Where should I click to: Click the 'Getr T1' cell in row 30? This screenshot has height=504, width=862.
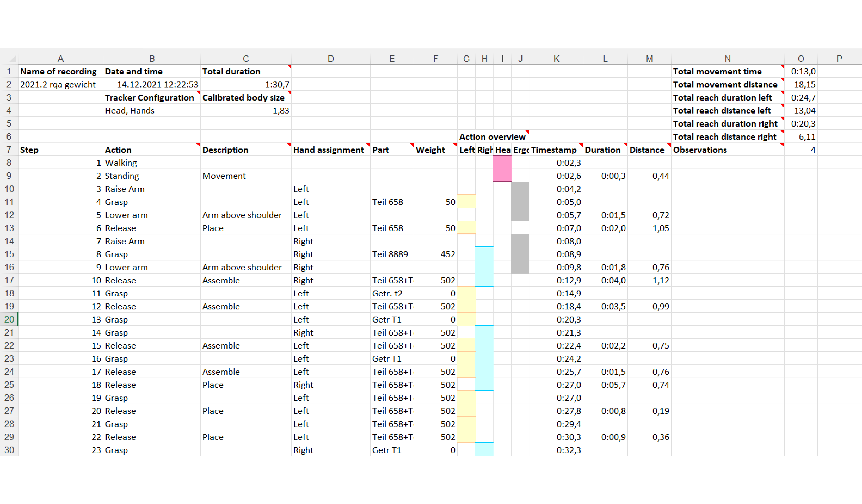392,450
